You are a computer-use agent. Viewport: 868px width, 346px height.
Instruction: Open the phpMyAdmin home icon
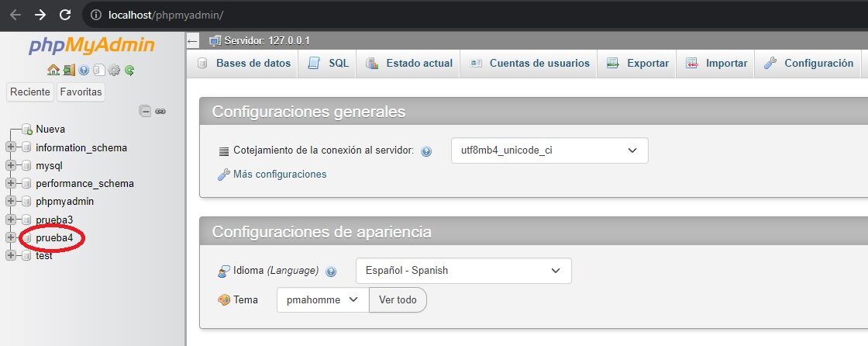tap(53, 70)
